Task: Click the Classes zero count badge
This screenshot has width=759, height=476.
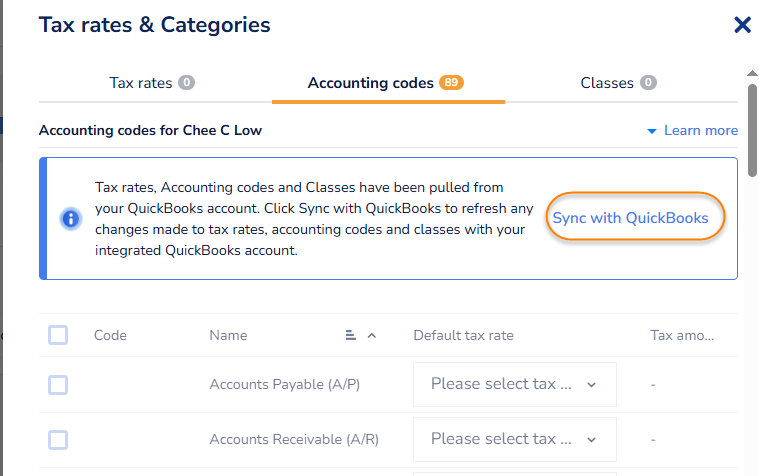Action: (x=648, y=83)
